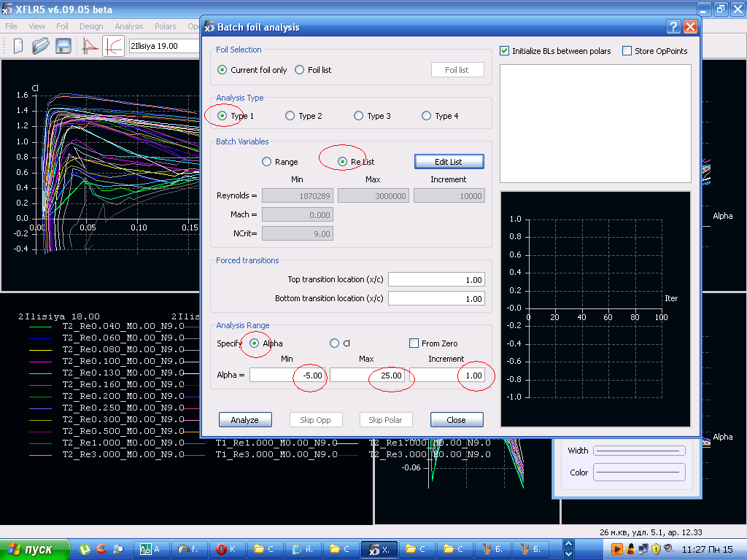Select the Foil list radio button

point(300,70)
